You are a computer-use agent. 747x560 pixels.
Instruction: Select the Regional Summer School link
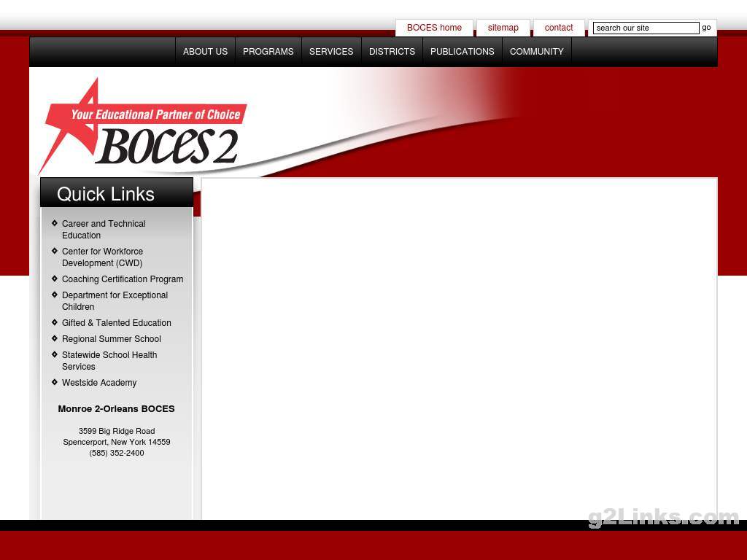(111, 339)
